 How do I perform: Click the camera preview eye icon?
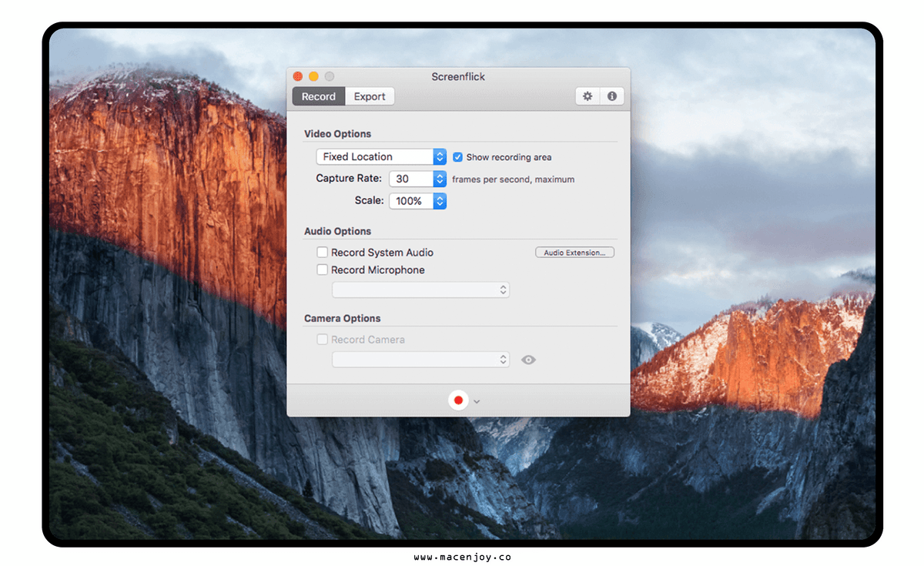[528, 360]
